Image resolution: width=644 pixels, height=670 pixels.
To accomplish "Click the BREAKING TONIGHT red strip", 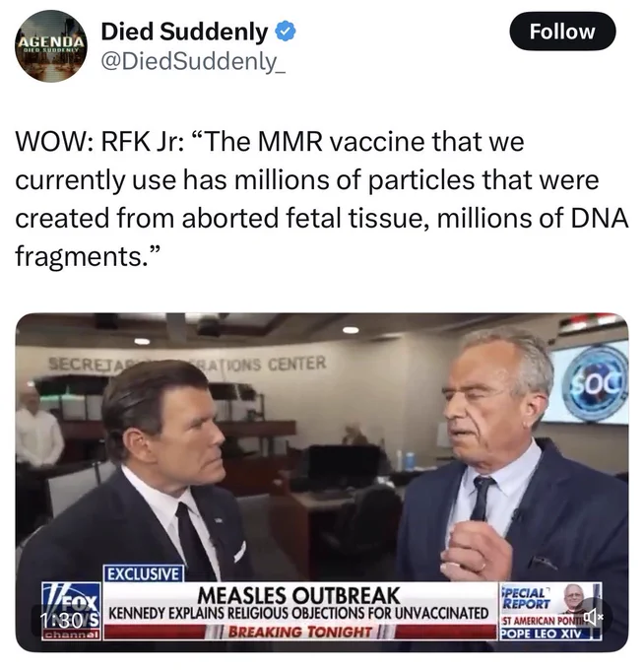I will click(x=300, y=632).
